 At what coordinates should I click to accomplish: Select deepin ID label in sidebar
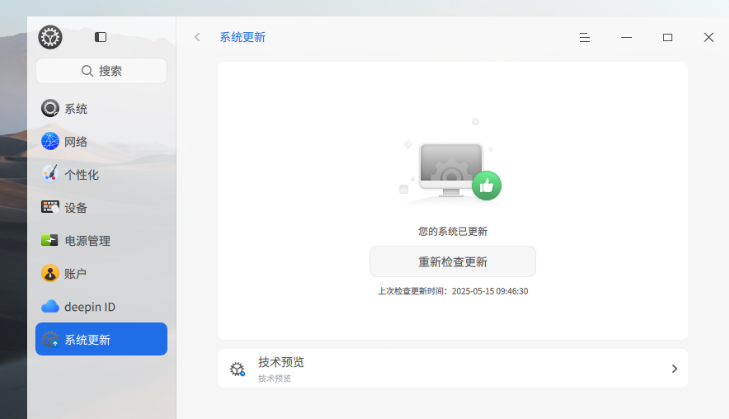[90, 307]
